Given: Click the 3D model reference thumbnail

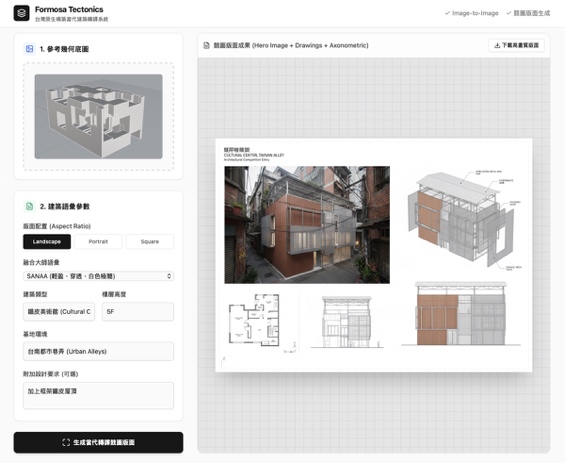Looking at the screenshot, I should pos(98,116).
